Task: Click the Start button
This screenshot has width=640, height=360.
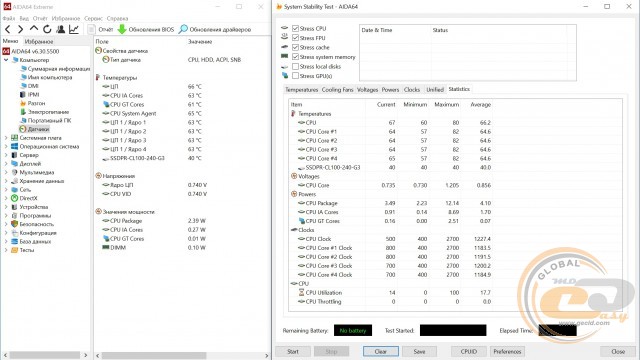Action: tap(293, 351)
